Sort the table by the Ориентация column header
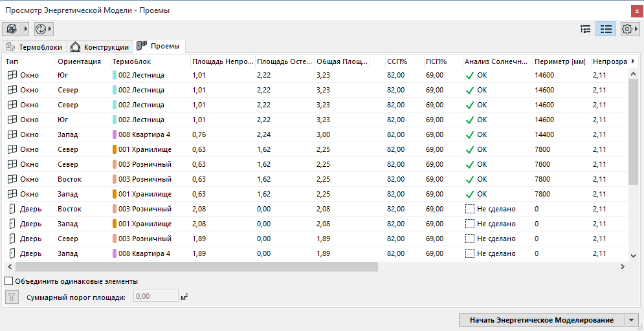Screen dimensions: 644x331 coord(79,61)
